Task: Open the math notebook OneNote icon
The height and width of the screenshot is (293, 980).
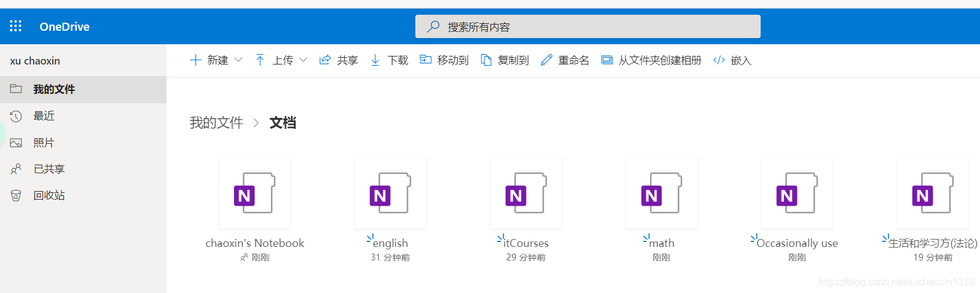Action: pyautogui.click(x=662, y=193)
